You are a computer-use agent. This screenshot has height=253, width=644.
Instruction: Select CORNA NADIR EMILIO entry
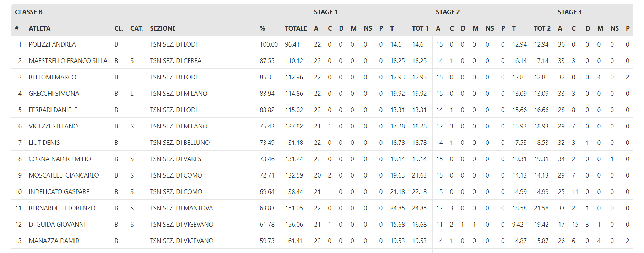pos(60,159)
